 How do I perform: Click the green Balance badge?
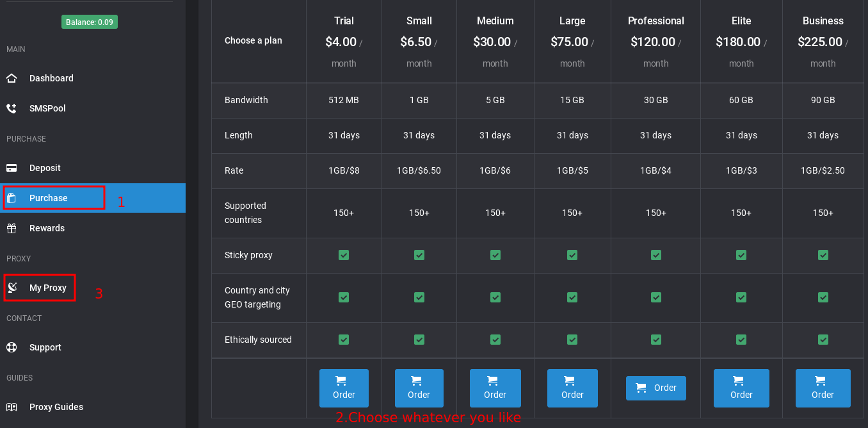[x=90, y=22]
